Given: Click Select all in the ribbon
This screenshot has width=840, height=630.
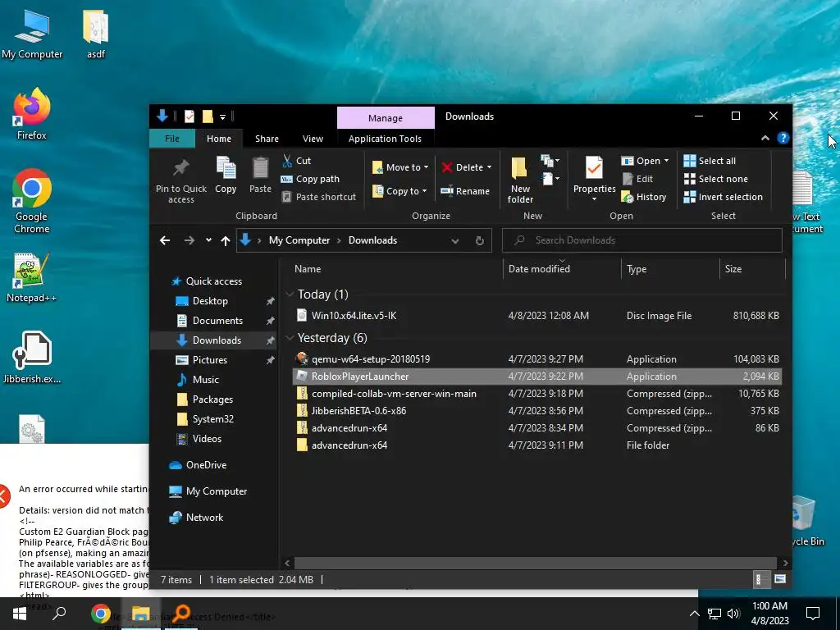Looking at the screenshot, I should click(x=710, y=161).
